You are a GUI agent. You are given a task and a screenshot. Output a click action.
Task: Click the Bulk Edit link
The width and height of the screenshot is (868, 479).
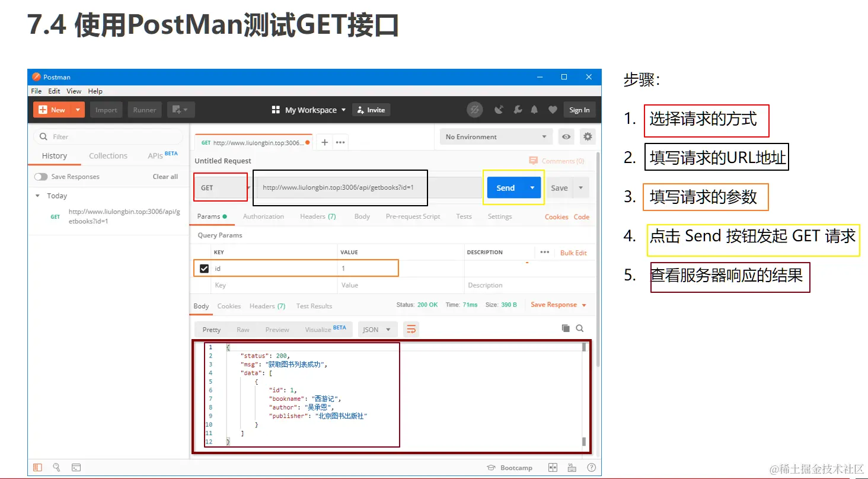click(x=573, y=253)
